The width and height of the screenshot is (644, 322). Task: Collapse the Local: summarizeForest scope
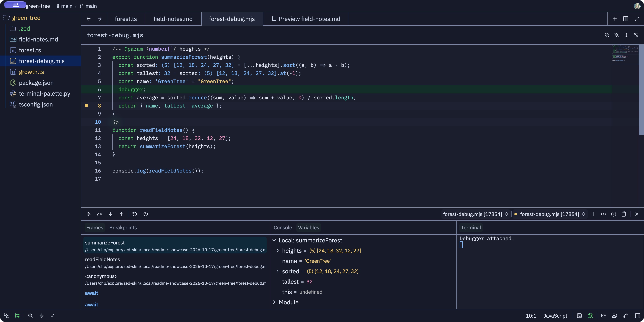pyautogui.click(x=274, y=240)
